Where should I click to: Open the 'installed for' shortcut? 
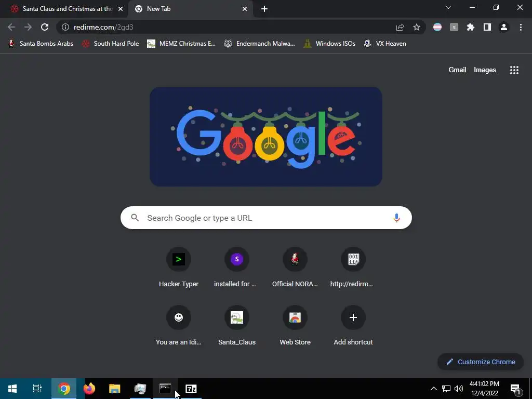[237, 268]
